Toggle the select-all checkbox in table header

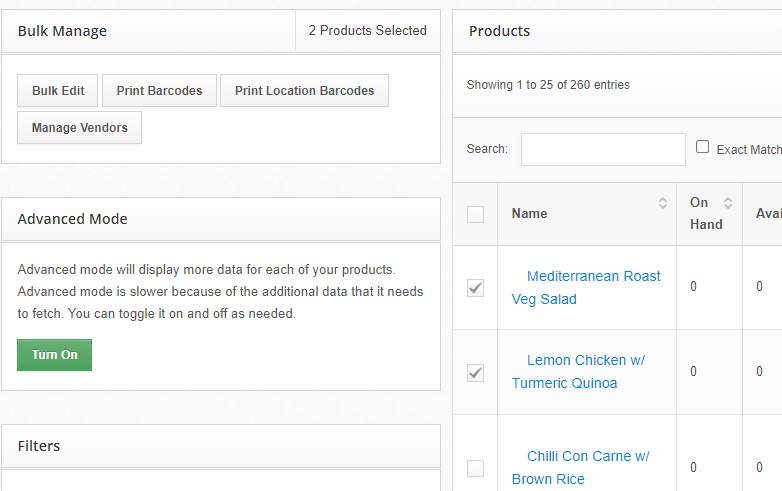(476, 214)
